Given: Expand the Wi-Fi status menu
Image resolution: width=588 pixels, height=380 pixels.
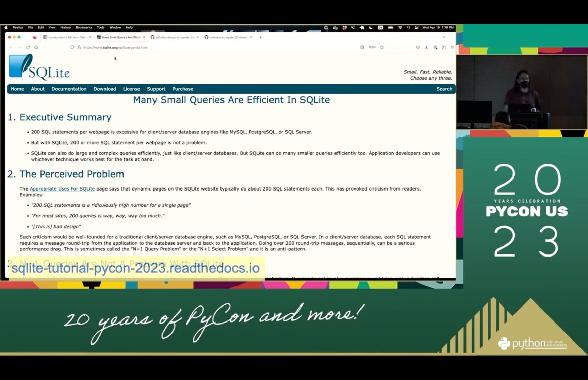Looking at the screenshot, I should (x=400, y=27).
